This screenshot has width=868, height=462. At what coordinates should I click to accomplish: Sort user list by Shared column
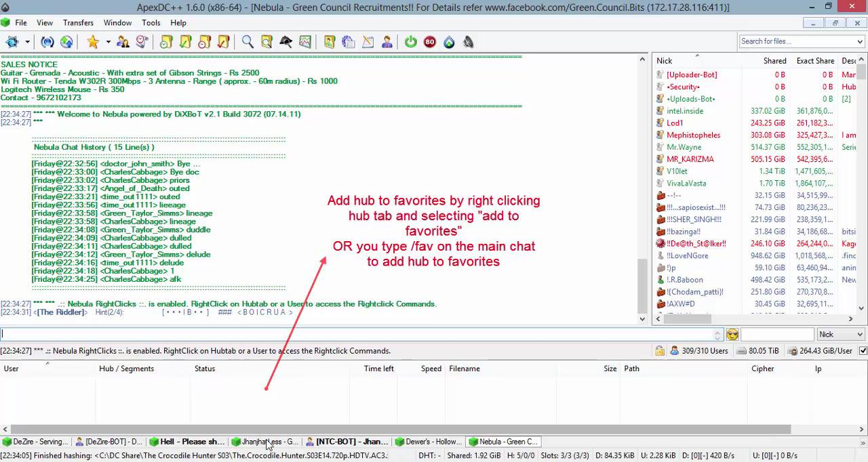774,60
